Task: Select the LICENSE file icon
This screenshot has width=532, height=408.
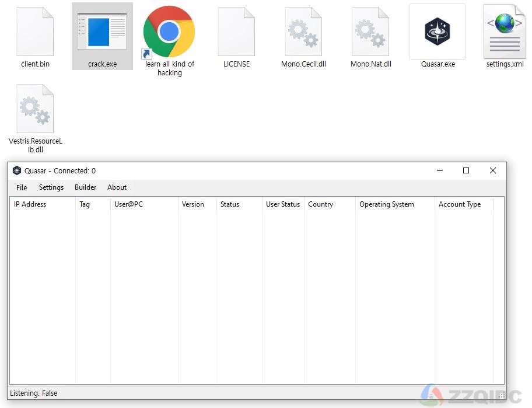Action: tap(236, 32)
